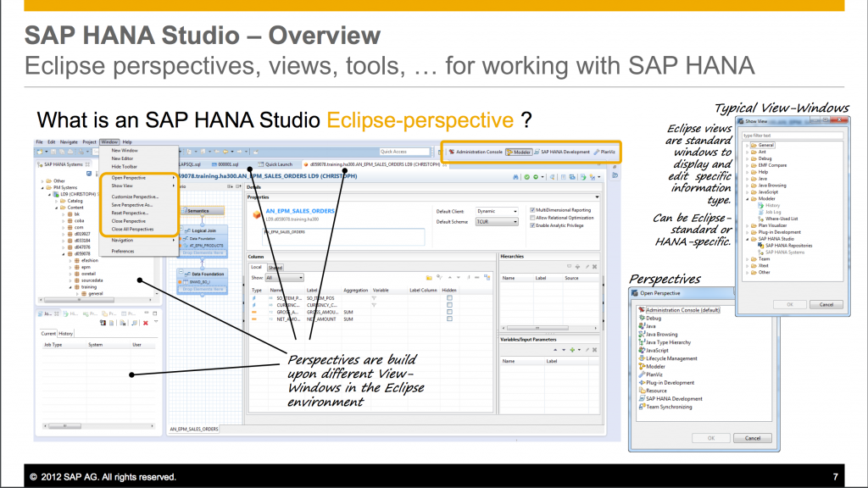Expand Team folder in Show View dialog
The height and width of the screenshot is (488, 868).
747,259
